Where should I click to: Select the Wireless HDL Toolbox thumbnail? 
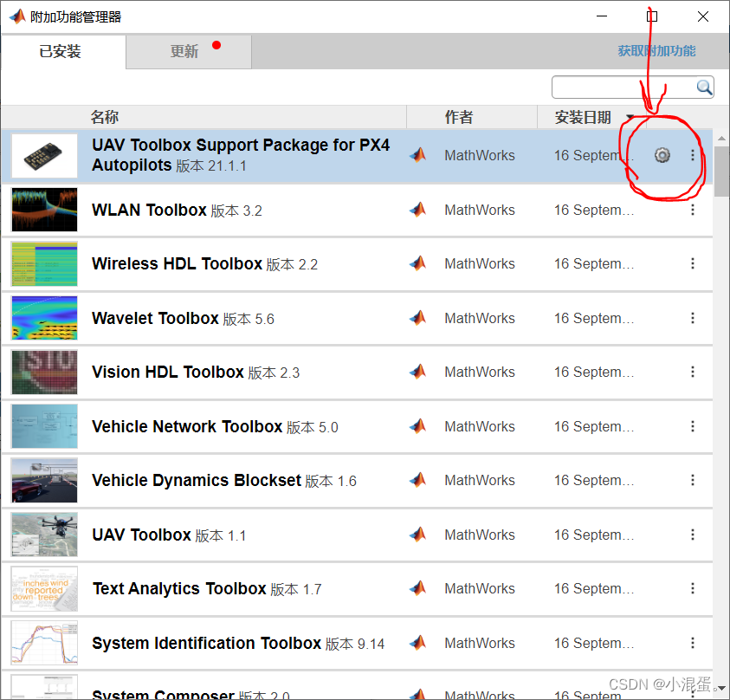tap(44, 263)
